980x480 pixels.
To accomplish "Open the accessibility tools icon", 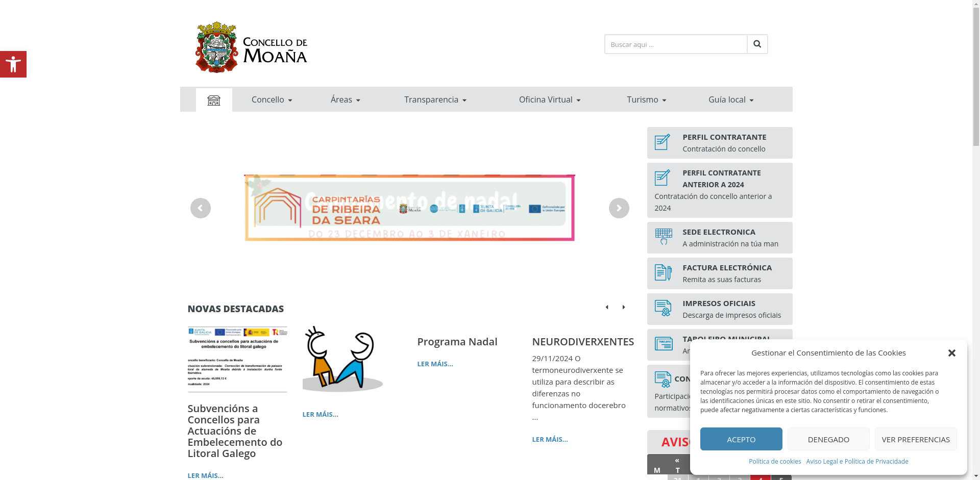I will click(x=13, y=64).
